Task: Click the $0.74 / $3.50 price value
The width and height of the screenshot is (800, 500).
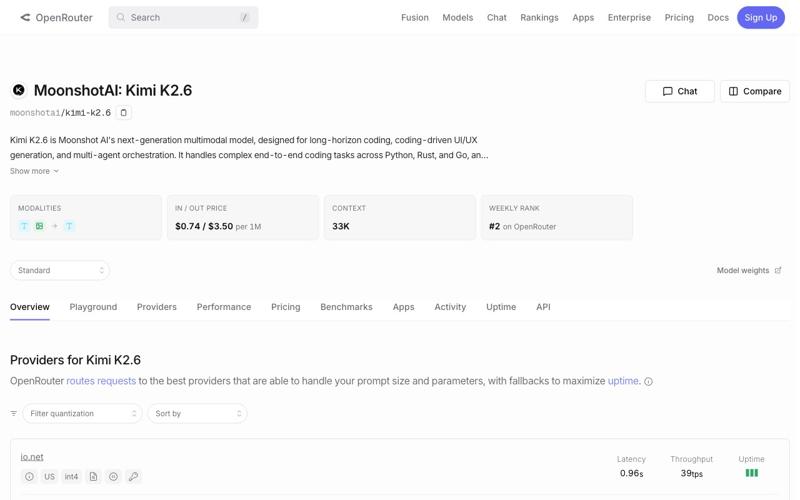Action: point(204,226)
